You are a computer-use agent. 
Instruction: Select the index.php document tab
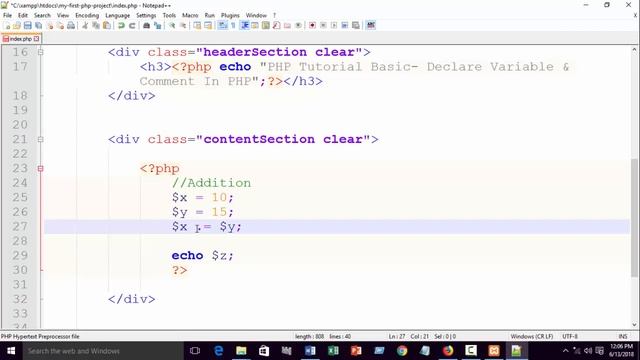pos(20,39)
